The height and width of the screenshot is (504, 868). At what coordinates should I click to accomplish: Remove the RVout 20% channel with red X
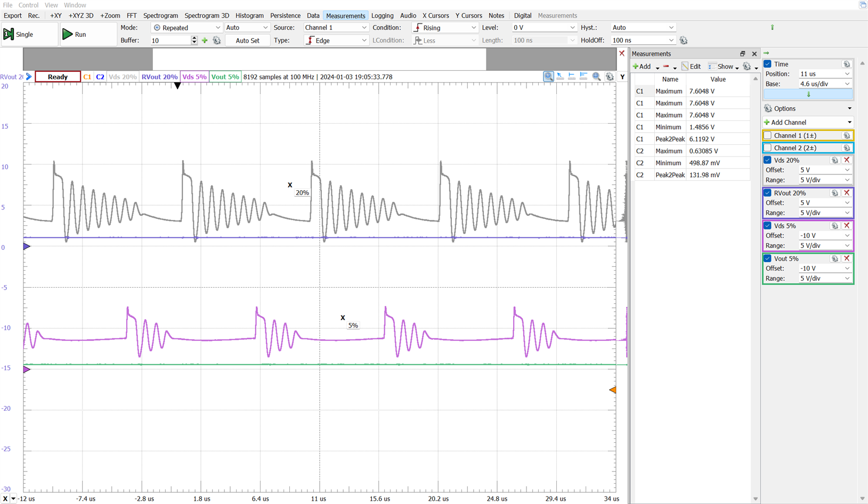click(847, 193)
